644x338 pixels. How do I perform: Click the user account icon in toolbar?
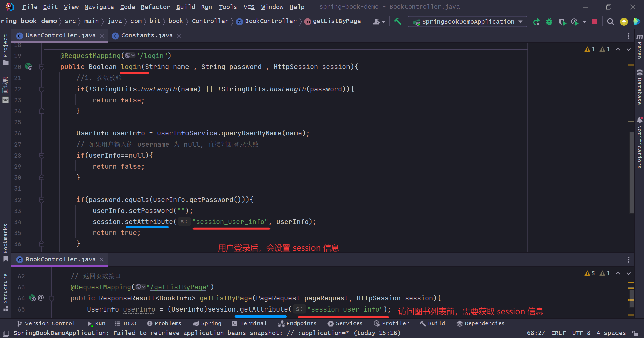pyautogui.click(x=379, y=22)
